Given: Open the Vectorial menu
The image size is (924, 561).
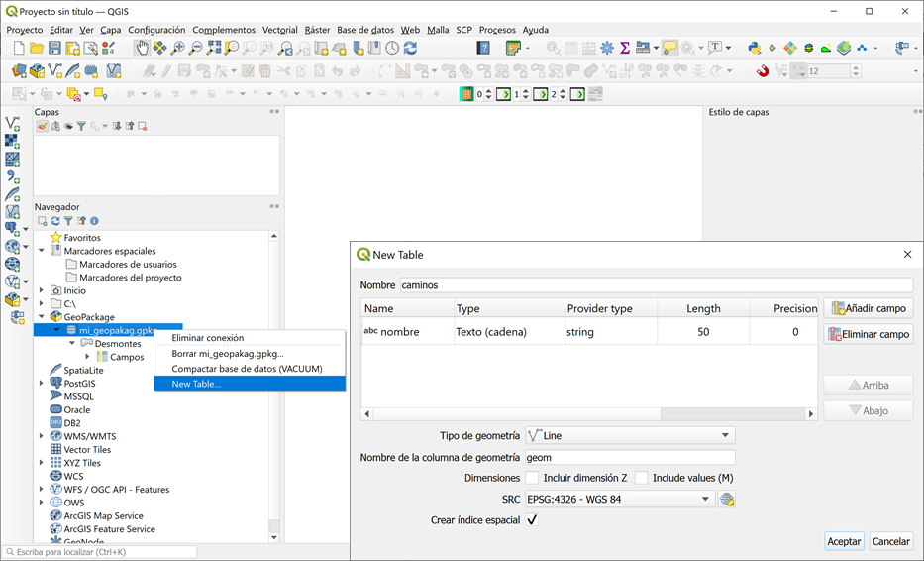Looking at the screenshot, I should tap(280, 30).
